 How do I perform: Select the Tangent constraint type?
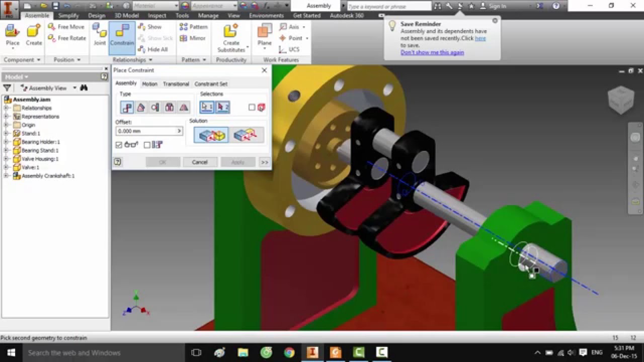point(155,107)
